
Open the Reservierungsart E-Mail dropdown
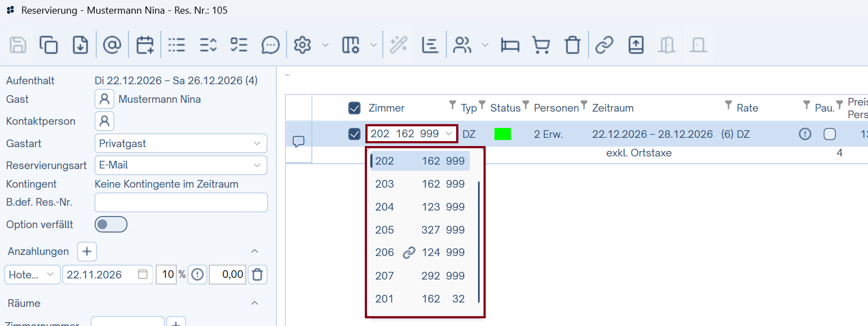click(180, 165)
